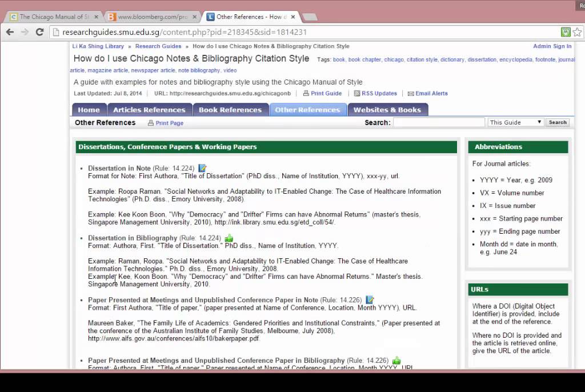Open the This Guide search scope dropdown

tap(515, 122)
